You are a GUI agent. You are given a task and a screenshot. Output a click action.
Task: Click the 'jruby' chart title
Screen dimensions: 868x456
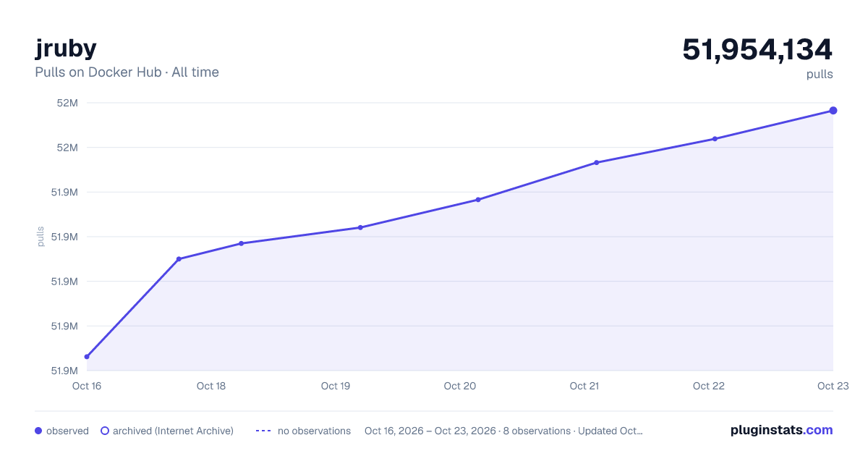click(x=66, y=49)
